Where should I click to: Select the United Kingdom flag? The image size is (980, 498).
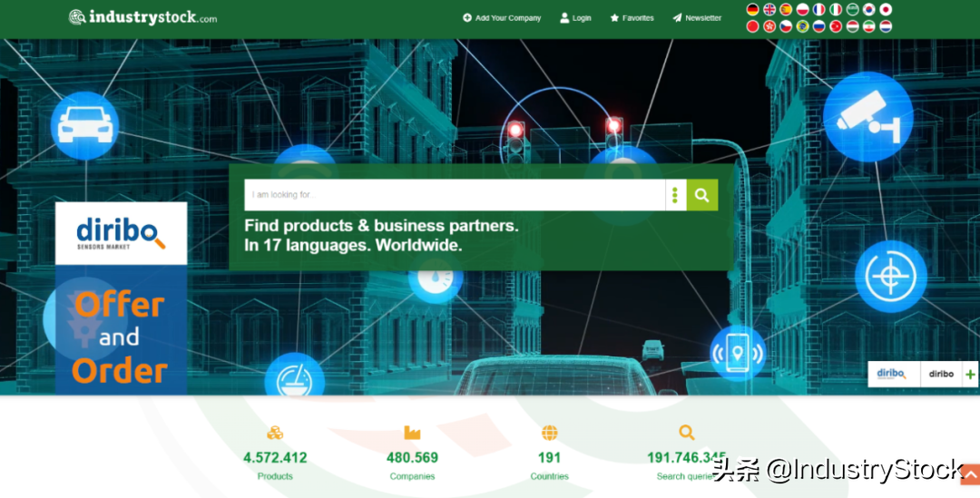[x=769, y=9]
